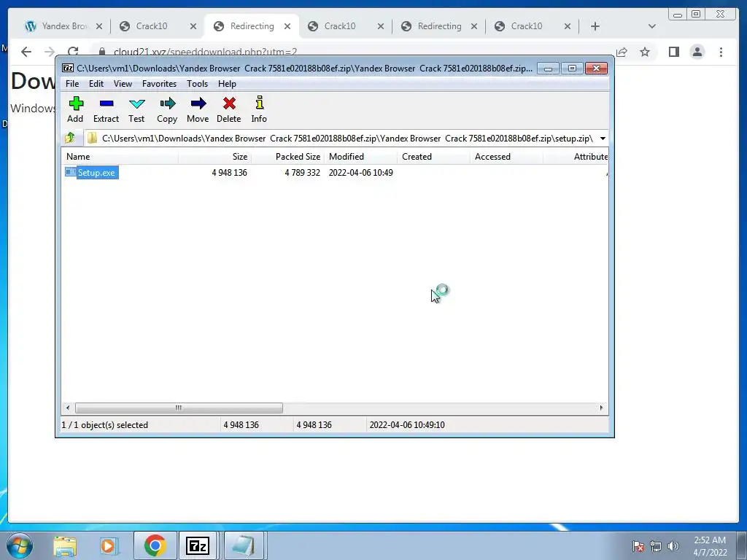Open the notepad taskbar app

(x=244, y=545)
